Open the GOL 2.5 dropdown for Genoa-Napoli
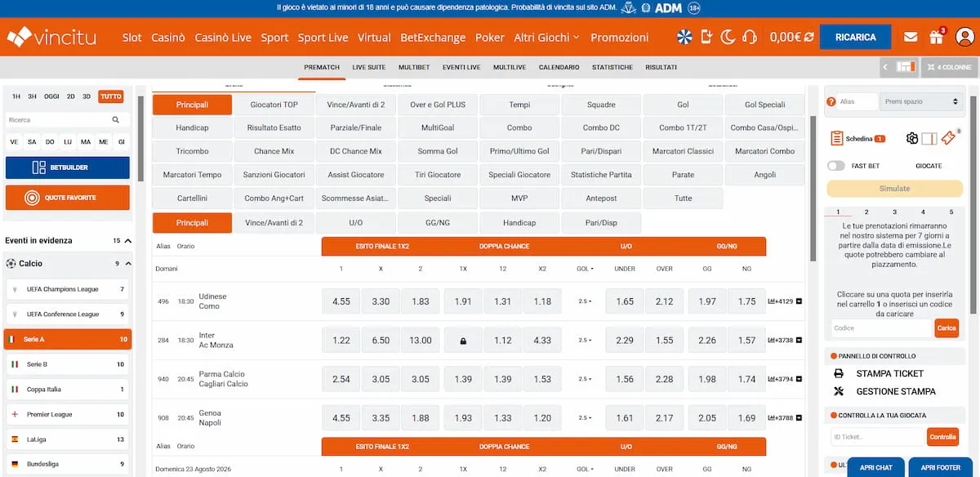Image resolution: width=980 pixels, height=477 pixels. pos(583,418)
